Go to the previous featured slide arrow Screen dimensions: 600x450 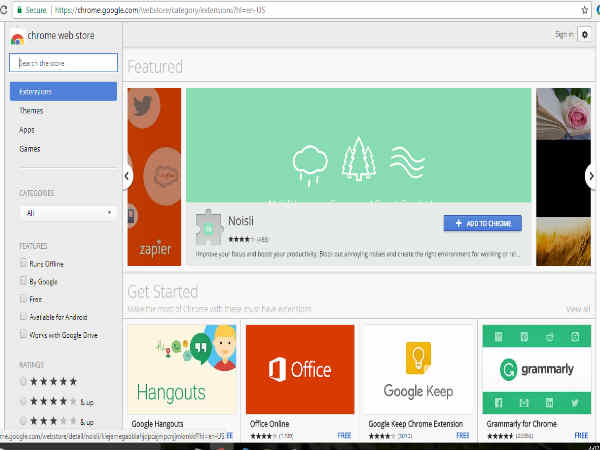(127, 176)
